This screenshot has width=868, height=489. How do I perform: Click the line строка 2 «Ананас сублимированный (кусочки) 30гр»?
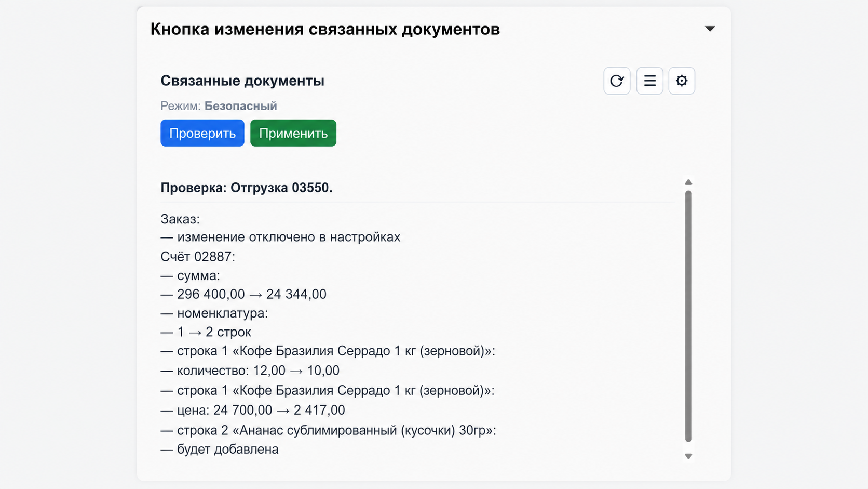pos(328,430)
